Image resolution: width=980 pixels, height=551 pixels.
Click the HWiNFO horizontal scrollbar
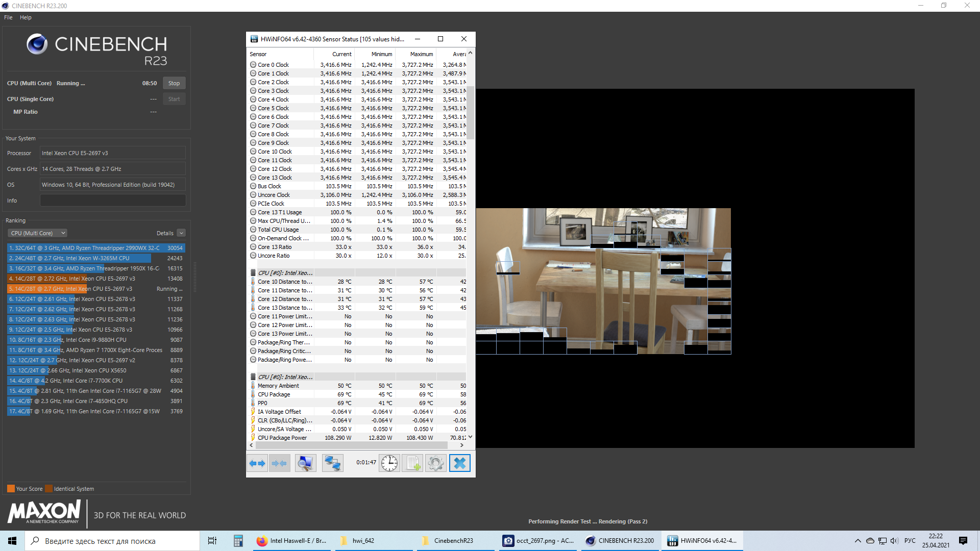(352, 445)
